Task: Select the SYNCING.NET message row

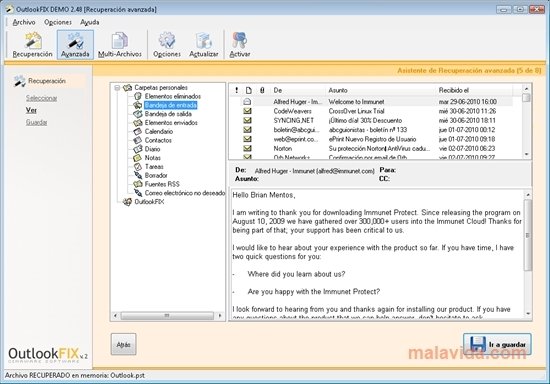Action: tap(371, 120)
